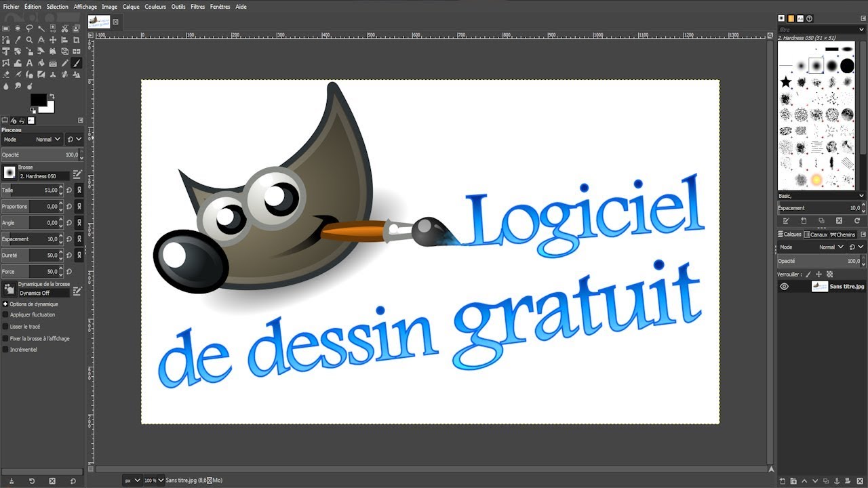Viewport: 868px width, 488px height.
Task: Open the Calque menu
Action: [131, 7]
